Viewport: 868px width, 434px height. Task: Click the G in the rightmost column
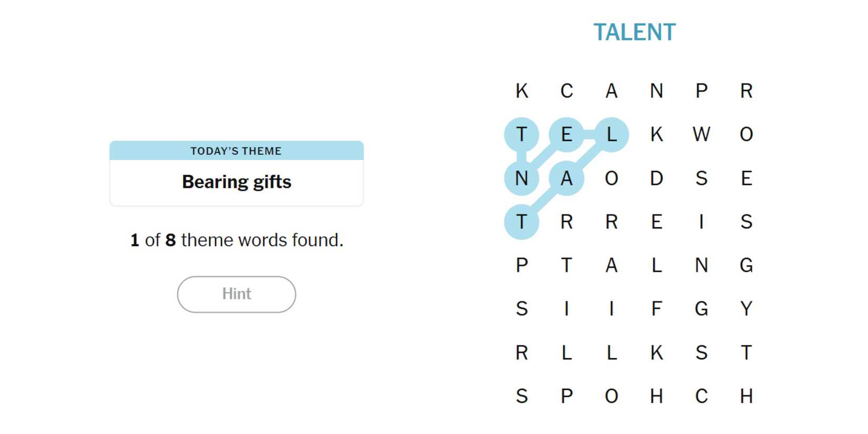coord(746,265)
